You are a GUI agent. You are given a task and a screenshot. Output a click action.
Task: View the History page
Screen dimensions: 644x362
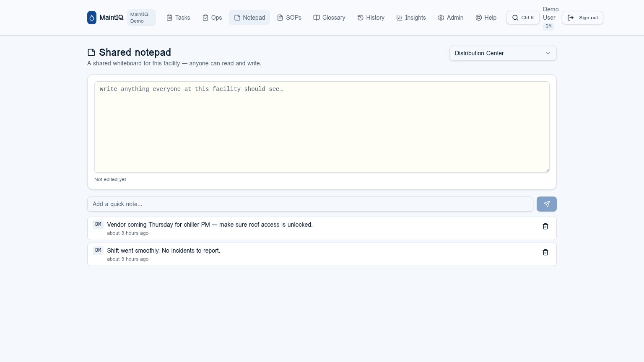point(371,18)
